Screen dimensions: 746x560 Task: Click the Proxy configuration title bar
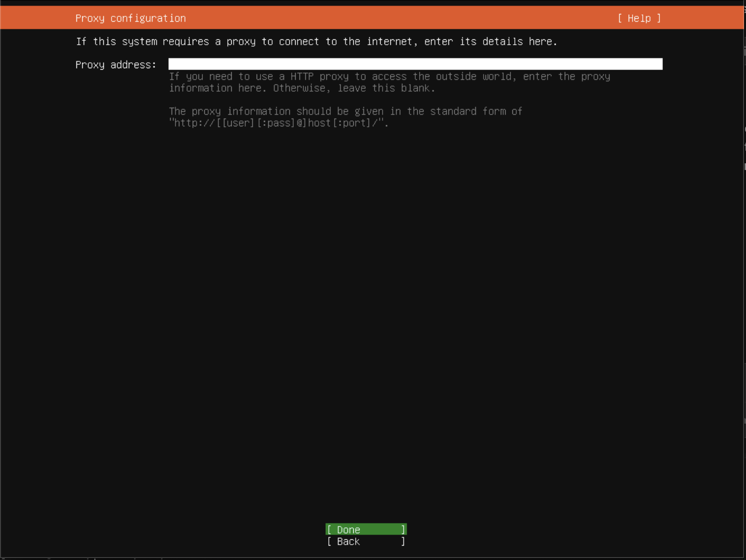click(130, 18)
